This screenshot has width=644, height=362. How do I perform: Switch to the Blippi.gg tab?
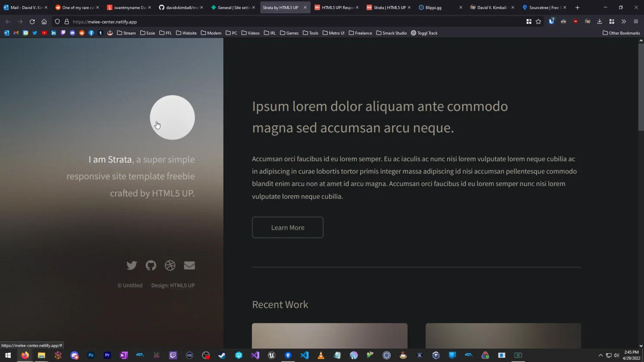[433, 7]
